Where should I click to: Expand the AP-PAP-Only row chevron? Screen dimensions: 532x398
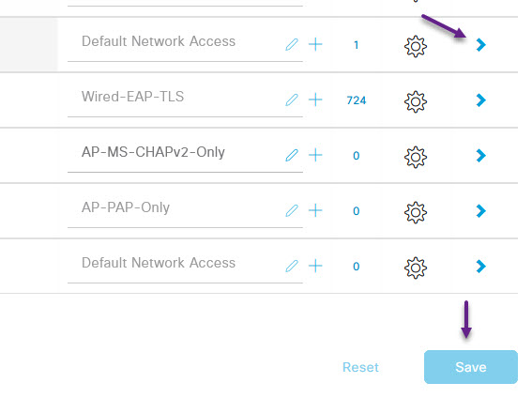pos(480,210)
